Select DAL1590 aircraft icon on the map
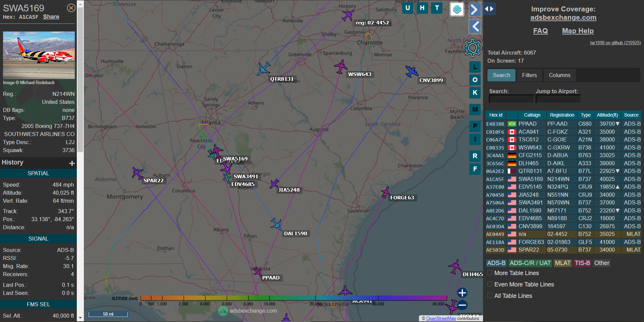Image resolution: width=644 pixels, height=322 pixels. coord(276,224)
